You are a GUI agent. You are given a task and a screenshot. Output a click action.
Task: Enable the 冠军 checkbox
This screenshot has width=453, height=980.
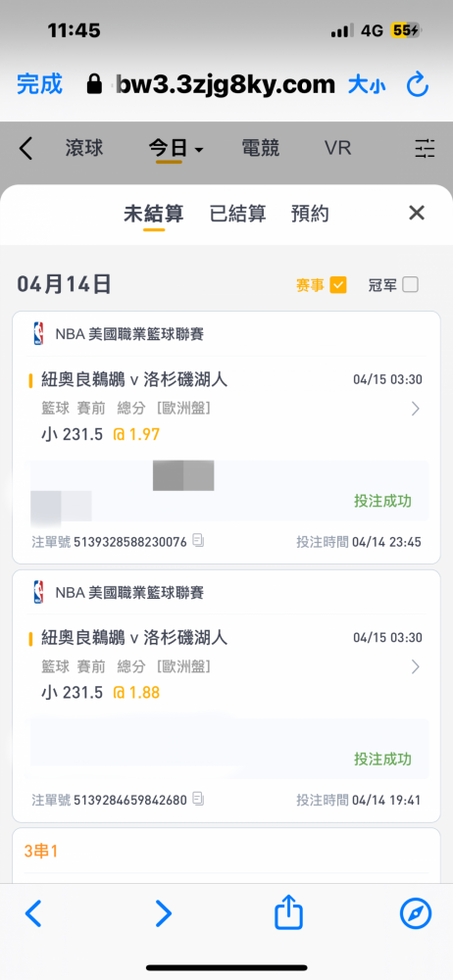410,285
